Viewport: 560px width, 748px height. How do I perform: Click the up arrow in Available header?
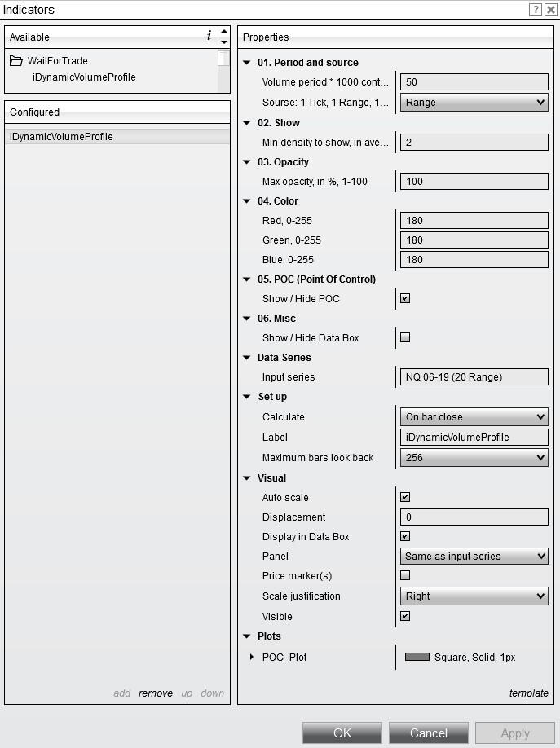(224, 32)
